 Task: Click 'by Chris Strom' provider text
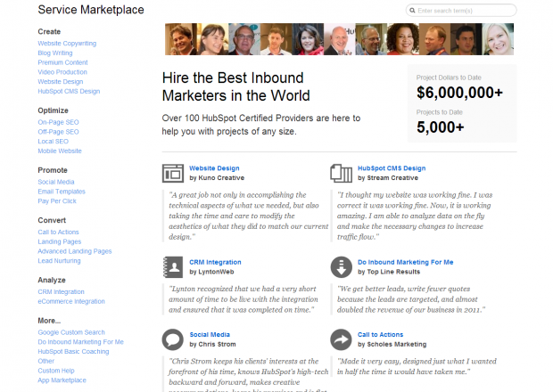[x=212, y=345]
